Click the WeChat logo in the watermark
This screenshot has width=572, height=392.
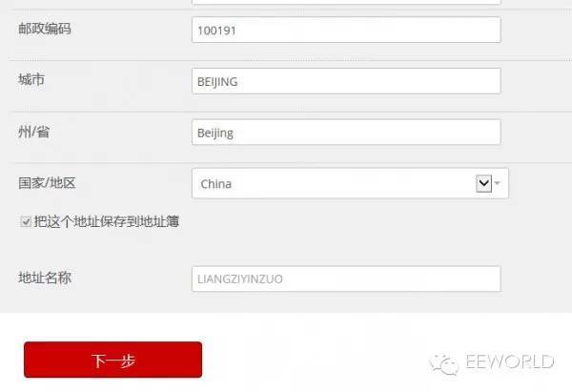pyautogui.click(x=444, y=364)
